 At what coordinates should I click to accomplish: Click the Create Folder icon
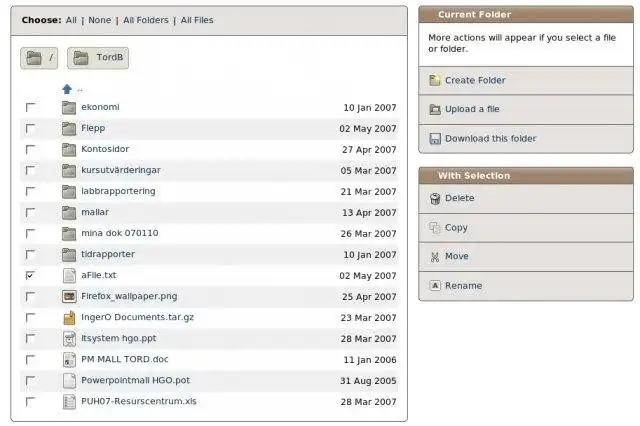point(435,81)
